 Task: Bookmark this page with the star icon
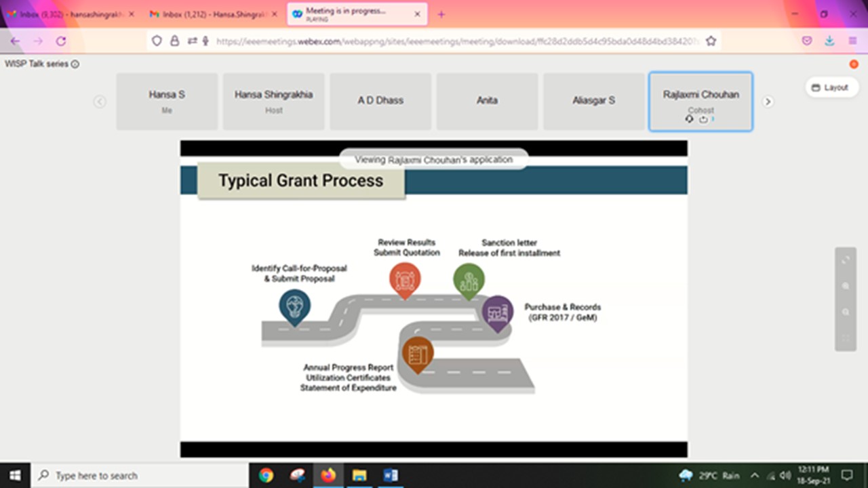click(711, 41)
